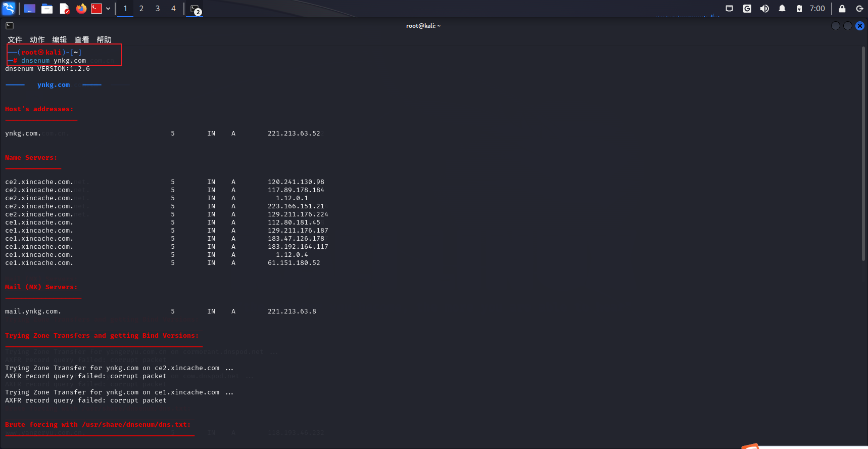The image size is (868, 449).
Task: Open the file manager from the panel
Action: 47,9
